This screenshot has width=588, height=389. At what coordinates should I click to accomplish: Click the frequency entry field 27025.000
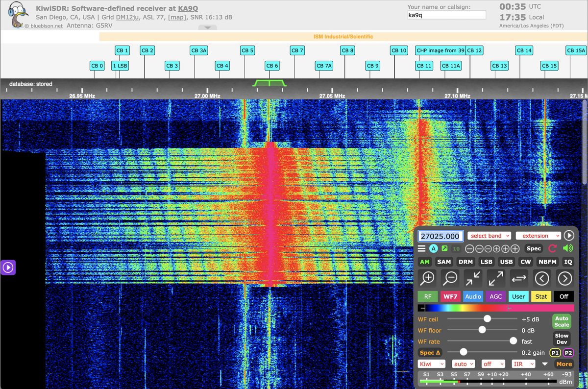tap(441, 236)
